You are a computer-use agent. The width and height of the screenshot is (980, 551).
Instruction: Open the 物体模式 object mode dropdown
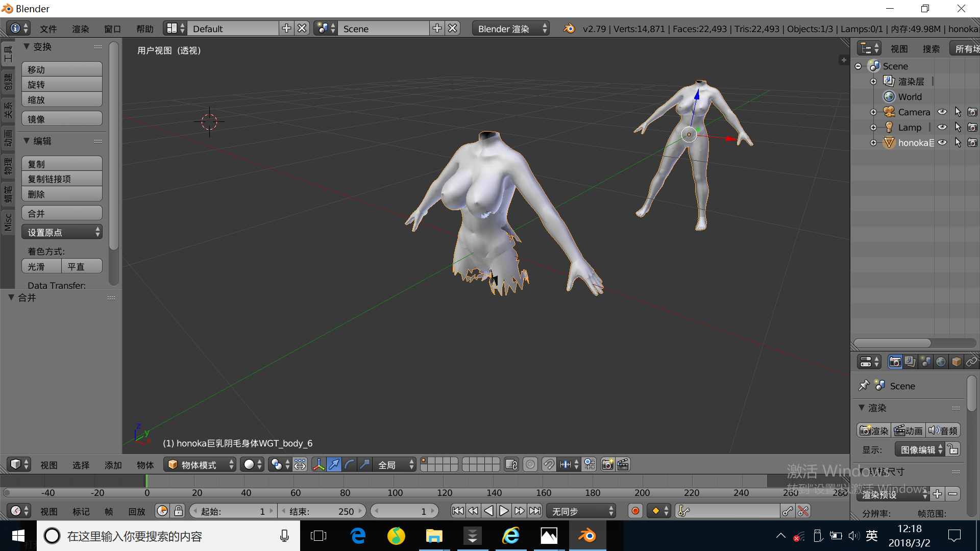click(200, 464)
